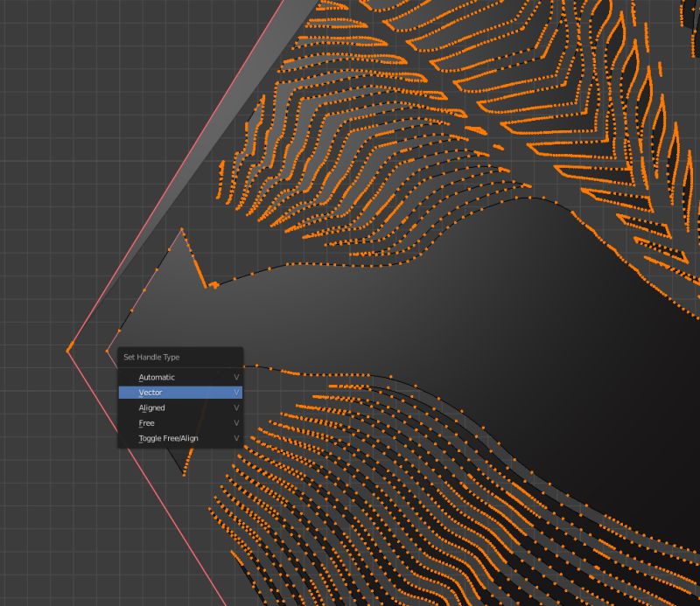The height and width of the screenshot is (606, 700).
Task: Pick the Free handle type entry
Action: (x=146, y=422)
